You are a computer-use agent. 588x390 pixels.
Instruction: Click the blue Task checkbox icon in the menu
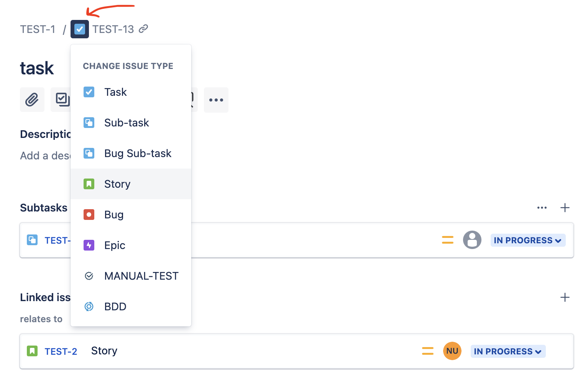click(89, 92)
